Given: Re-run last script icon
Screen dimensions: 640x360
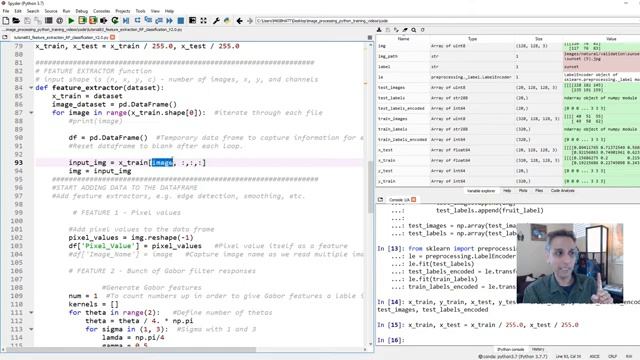Looking at the screenshot, I should point(115,20).
